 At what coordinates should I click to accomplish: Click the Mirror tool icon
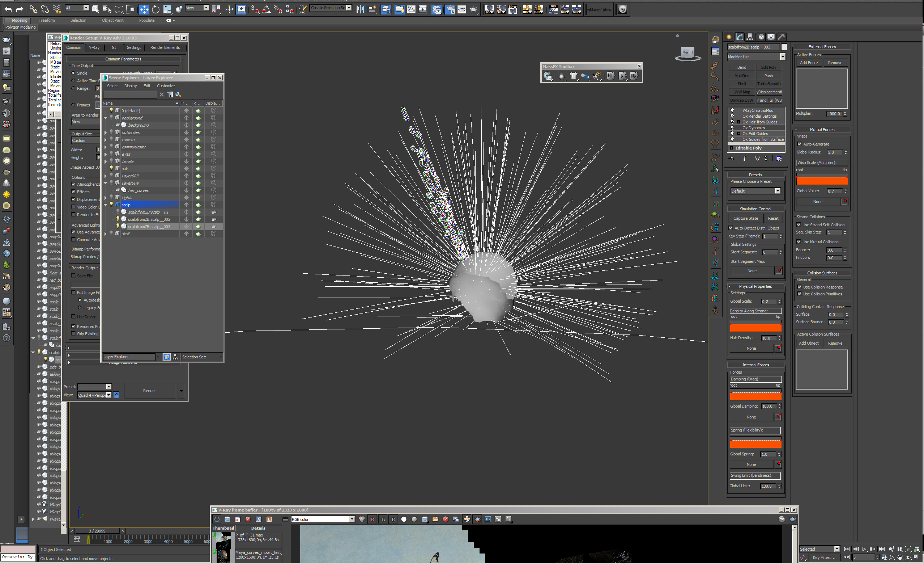tap(360, 9)
